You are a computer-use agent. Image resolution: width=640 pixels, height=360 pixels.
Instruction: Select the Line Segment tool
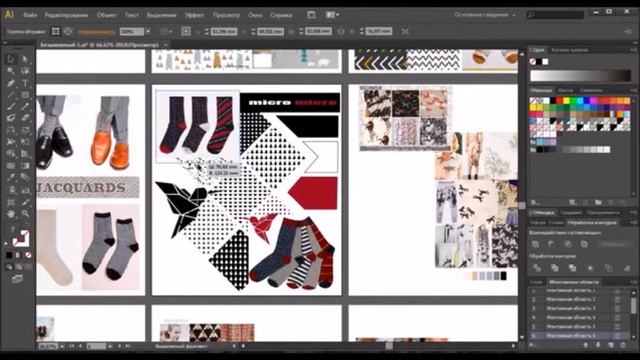[11, 95]
